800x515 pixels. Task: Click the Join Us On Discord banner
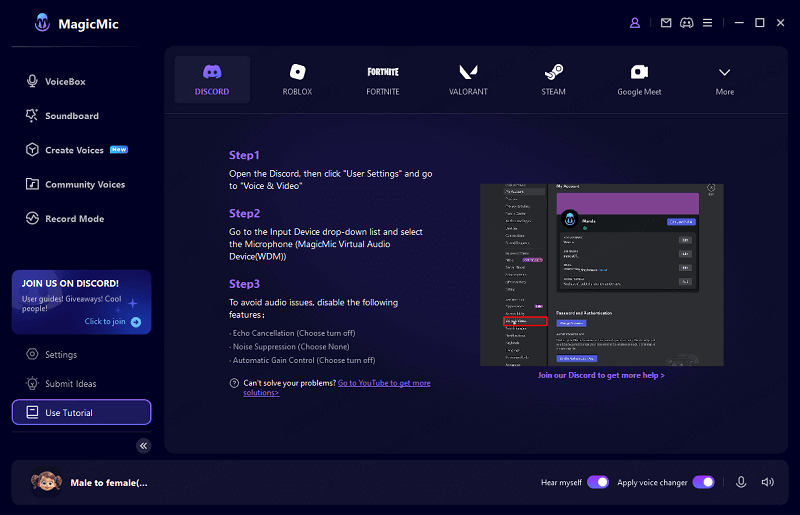[82, 302]
